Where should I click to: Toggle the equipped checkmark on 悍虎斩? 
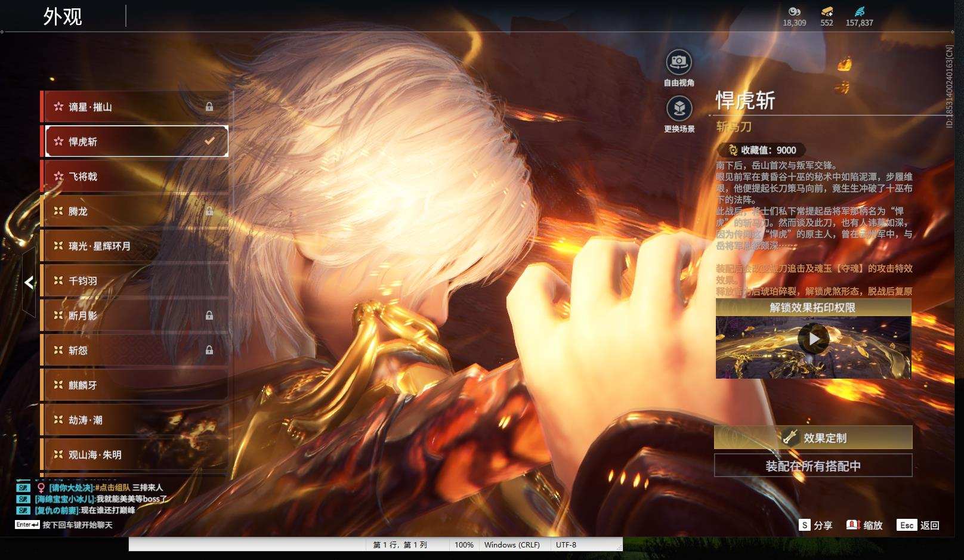pos(209,141)
